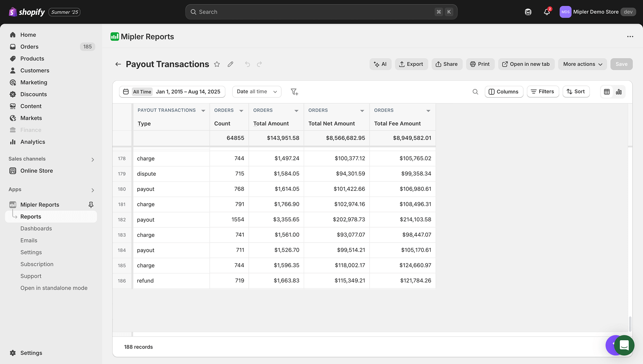Go to Analytics in sidebar
643x364 pixels.
pyautogui.click(x=32, y=142)
